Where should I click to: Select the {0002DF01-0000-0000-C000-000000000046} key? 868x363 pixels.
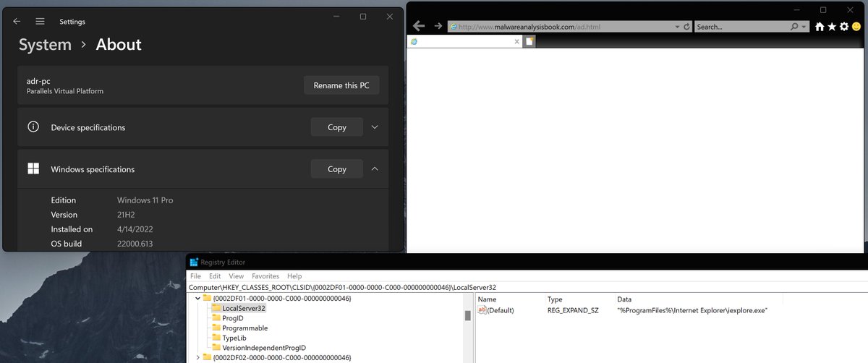282,299
